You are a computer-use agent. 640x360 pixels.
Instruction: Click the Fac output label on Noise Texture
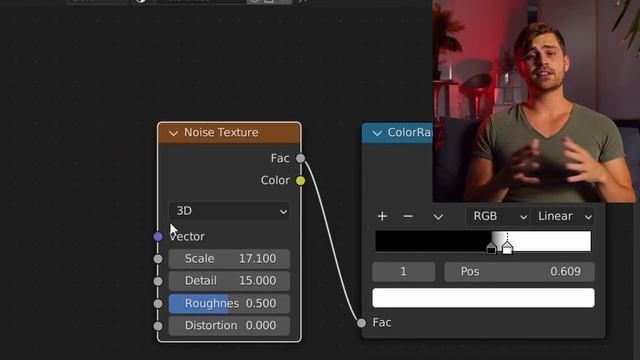[x=280, y=158]
